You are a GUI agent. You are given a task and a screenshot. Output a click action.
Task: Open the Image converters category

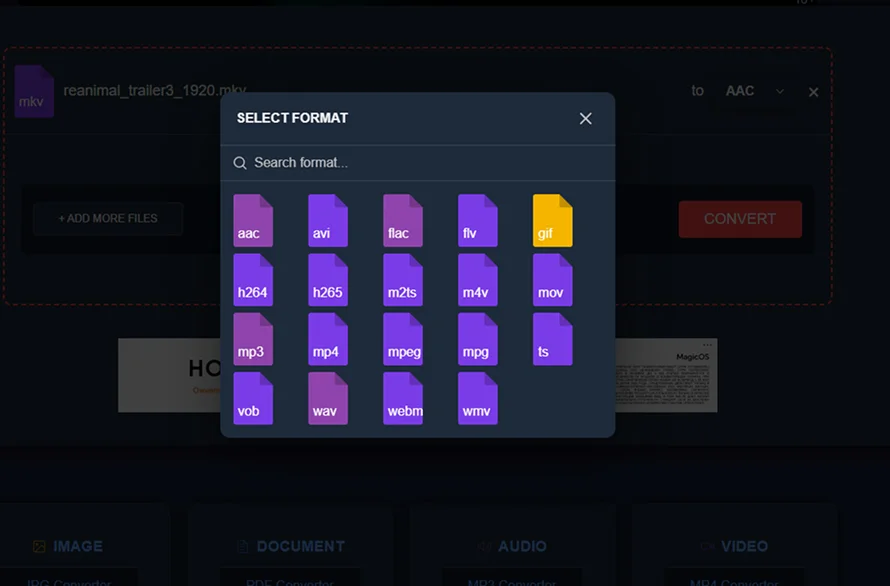pos(68,546)
